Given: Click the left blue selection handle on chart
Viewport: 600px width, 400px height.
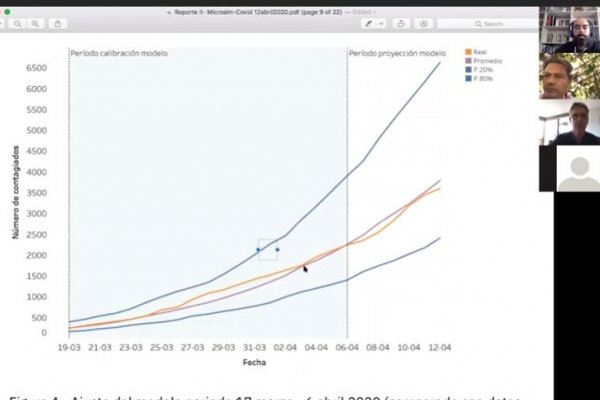Looking at the screenshot, I should (258, 250).
